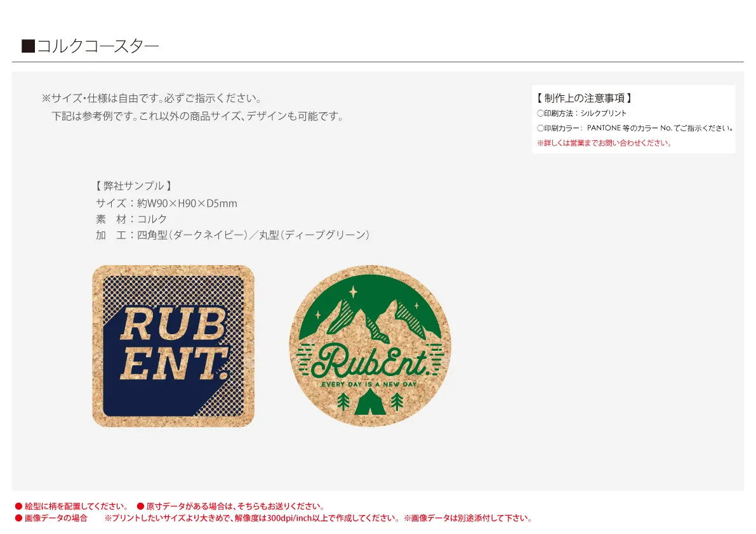Click the red bullet before 画像データの場合
756x534 pixels.
click(19, 518)
